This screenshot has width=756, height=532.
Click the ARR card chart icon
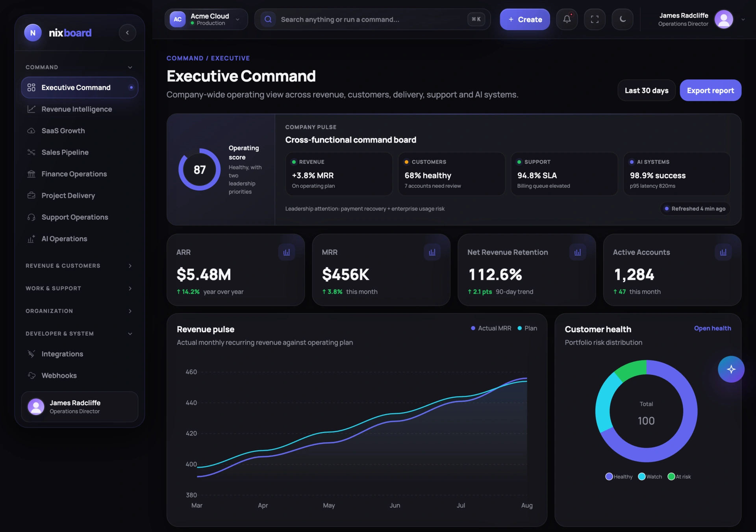tap(287, 252)
